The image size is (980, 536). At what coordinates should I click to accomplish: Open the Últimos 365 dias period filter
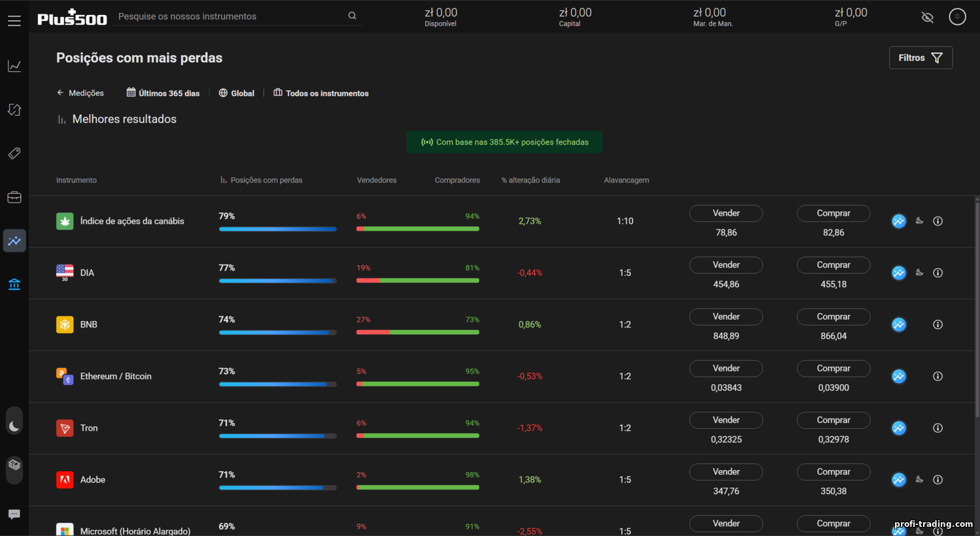click(x=163, y=93)
